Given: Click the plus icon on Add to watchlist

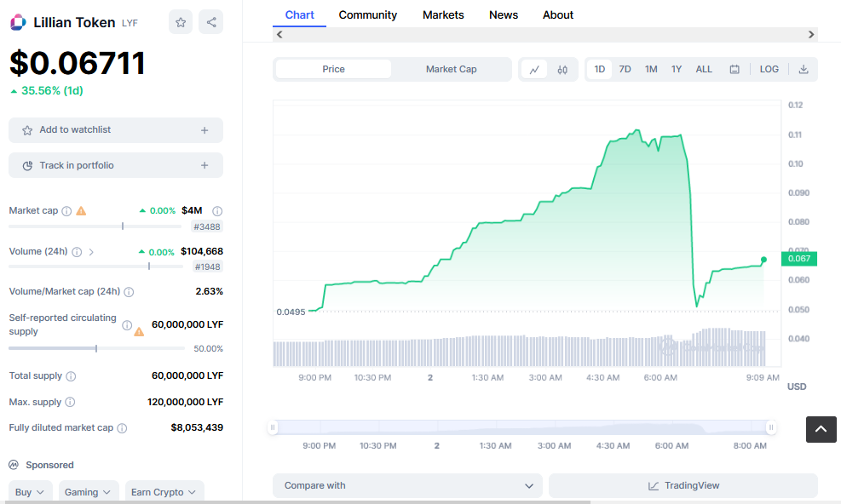Looking at the screenshot, I should pyautogui.click(x=204, y=130).
